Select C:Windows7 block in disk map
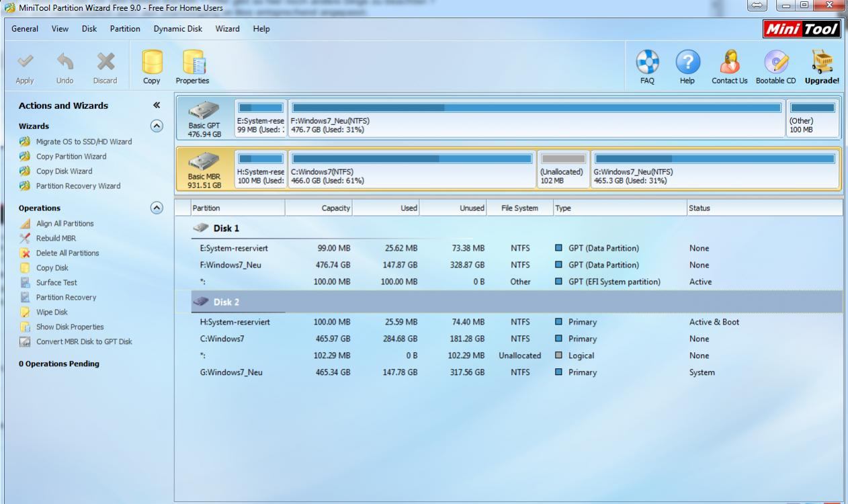 point(412,170)
